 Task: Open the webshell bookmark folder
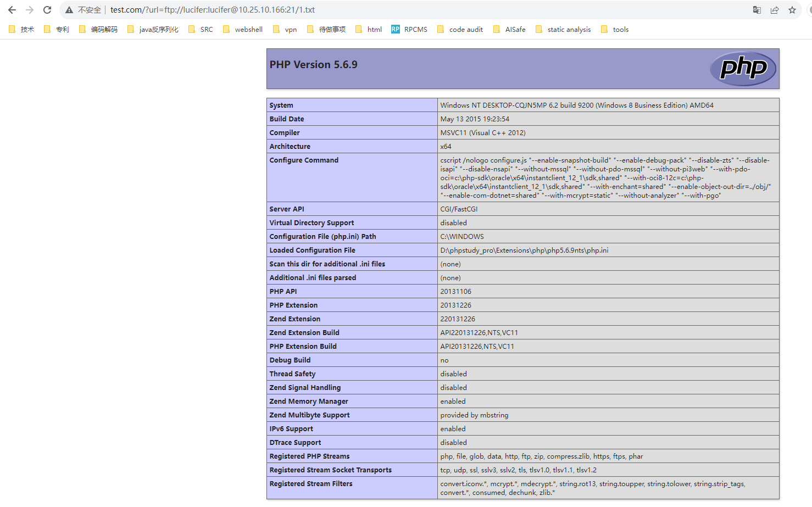coord(243,30)
